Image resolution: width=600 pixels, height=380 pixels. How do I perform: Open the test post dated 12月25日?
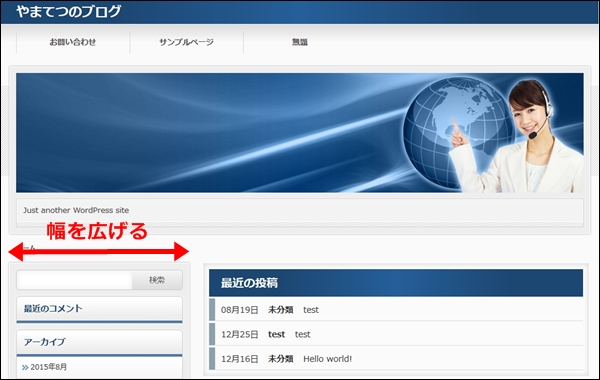click(302, 334)
